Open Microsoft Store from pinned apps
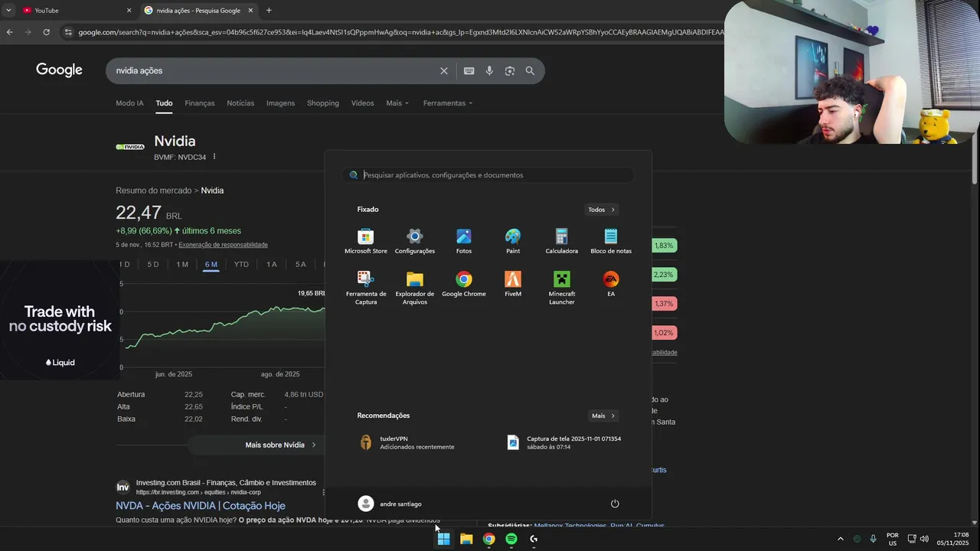980x551 pixels. [x=366, y=241]
